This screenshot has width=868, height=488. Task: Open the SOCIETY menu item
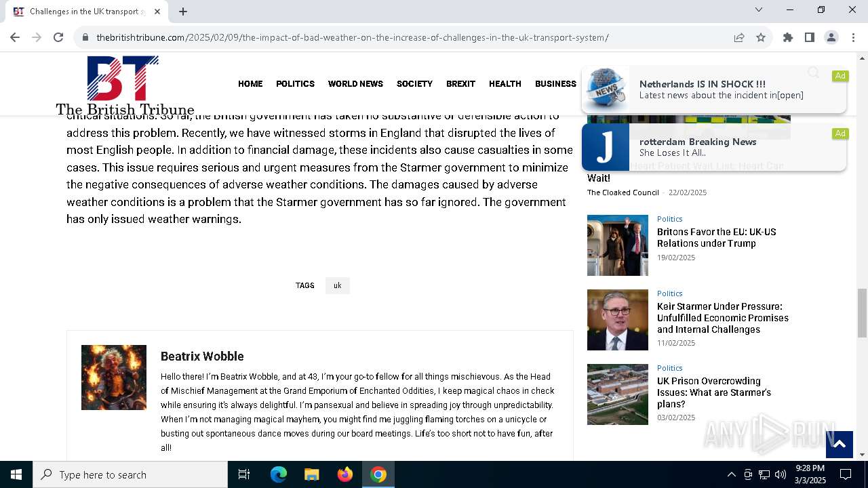click(x=414, y=84)
